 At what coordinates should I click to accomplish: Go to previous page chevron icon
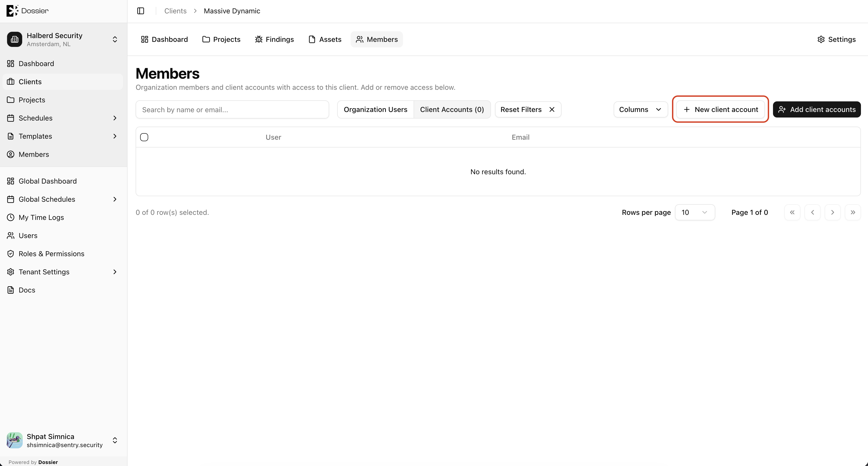(x=812, y=212)
